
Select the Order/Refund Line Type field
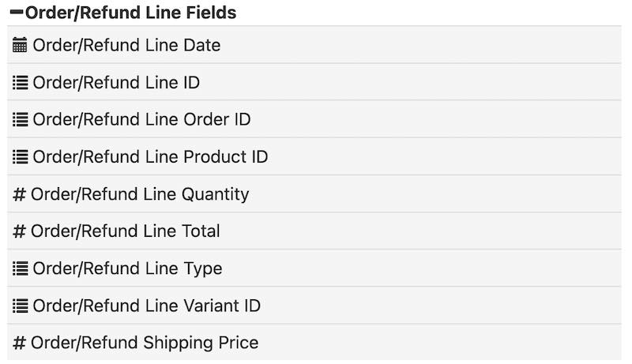(127, 268)
